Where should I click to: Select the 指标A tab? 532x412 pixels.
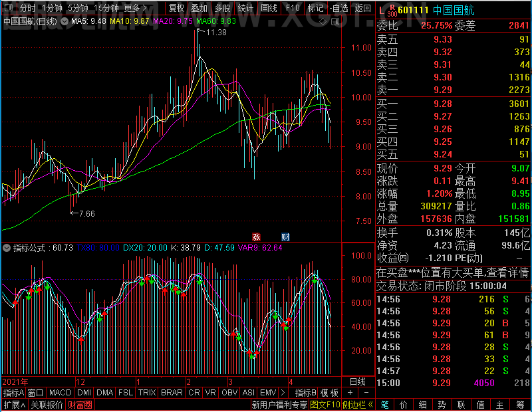coord(13,392)
